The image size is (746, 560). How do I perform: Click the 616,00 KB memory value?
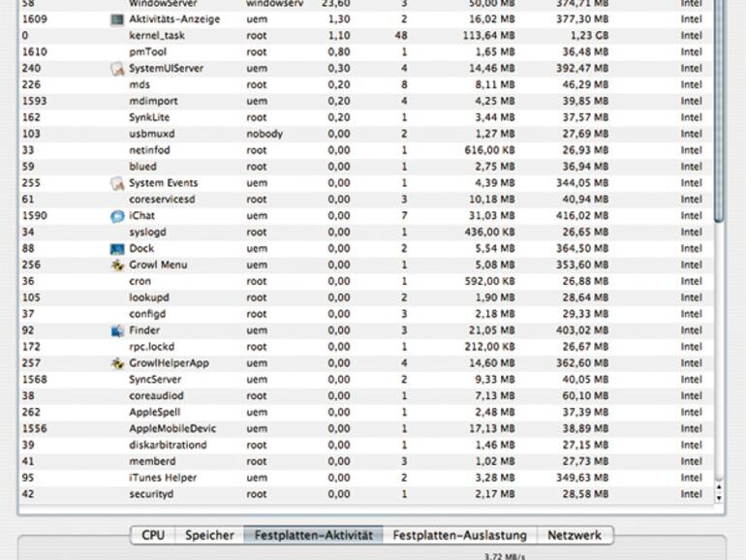490,150
